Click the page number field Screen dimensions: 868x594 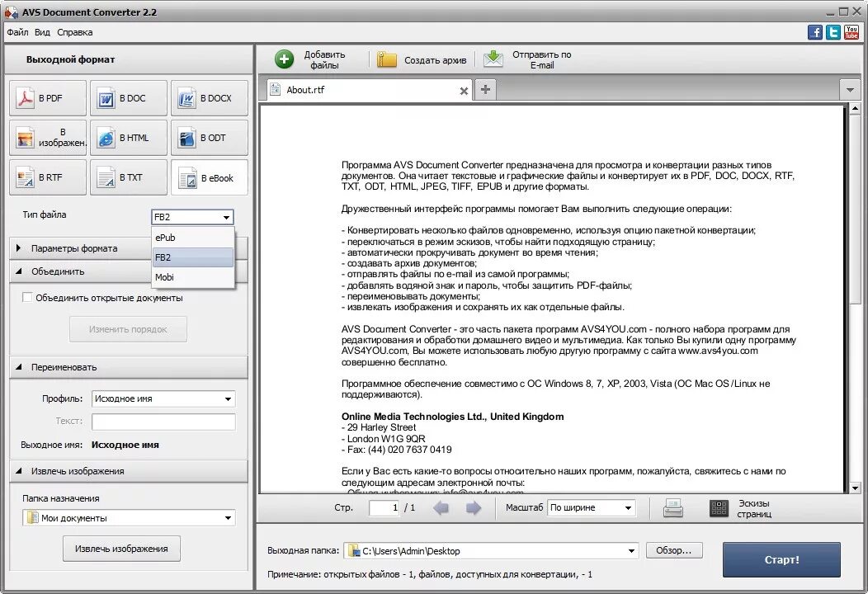click(384, 507)
